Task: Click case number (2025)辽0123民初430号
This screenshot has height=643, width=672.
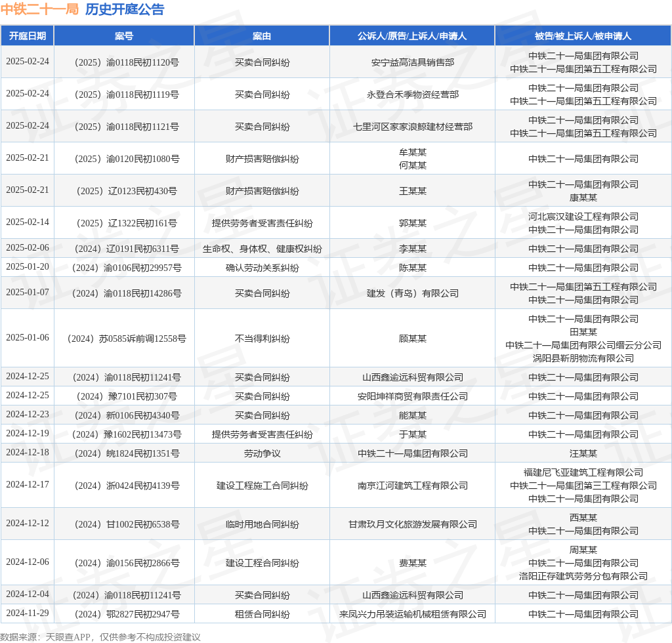Action: 127,191
